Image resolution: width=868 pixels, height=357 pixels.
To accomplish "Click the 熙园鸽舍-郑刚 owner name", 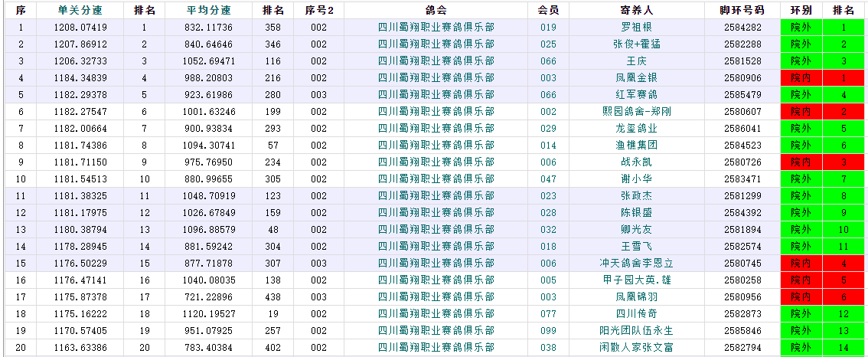I will tap(636, 112).
